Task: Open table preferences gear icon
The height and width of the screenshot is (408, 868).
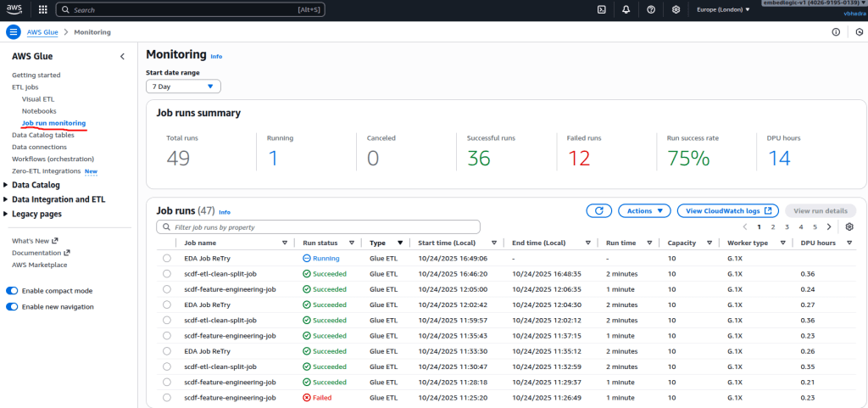Action: point(849,227)
